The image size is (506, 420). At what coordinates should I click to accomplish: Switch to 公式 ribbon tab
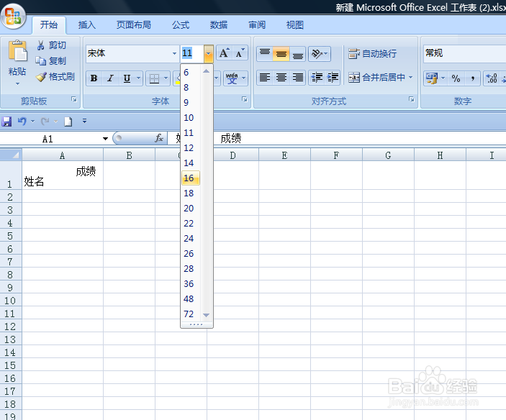(181, 25)
